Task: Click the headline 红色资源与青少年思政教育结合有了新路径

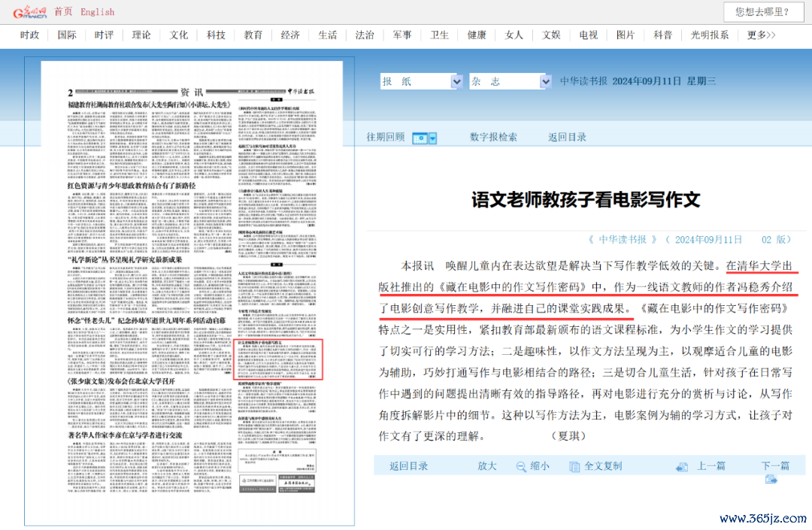Action: tap(132, 185)
